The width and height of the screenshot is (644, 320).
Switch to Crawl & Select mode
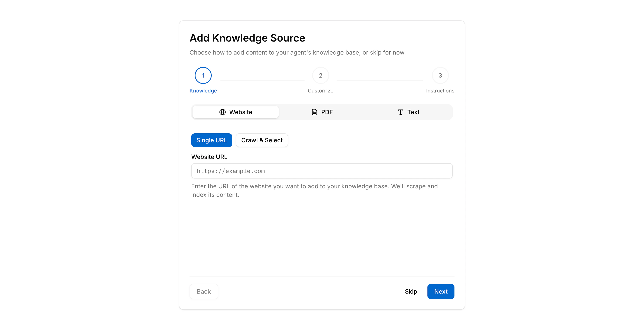(262, 140)
